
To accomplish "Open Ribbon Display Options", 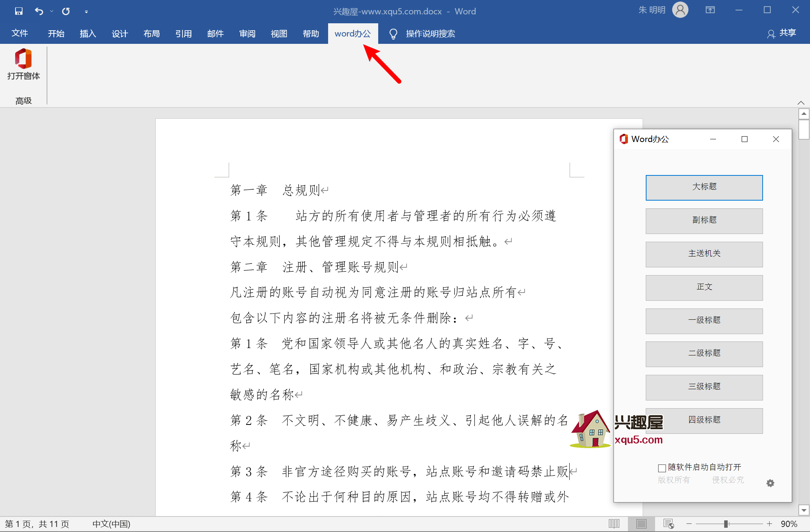I will (x=710, y=10).
